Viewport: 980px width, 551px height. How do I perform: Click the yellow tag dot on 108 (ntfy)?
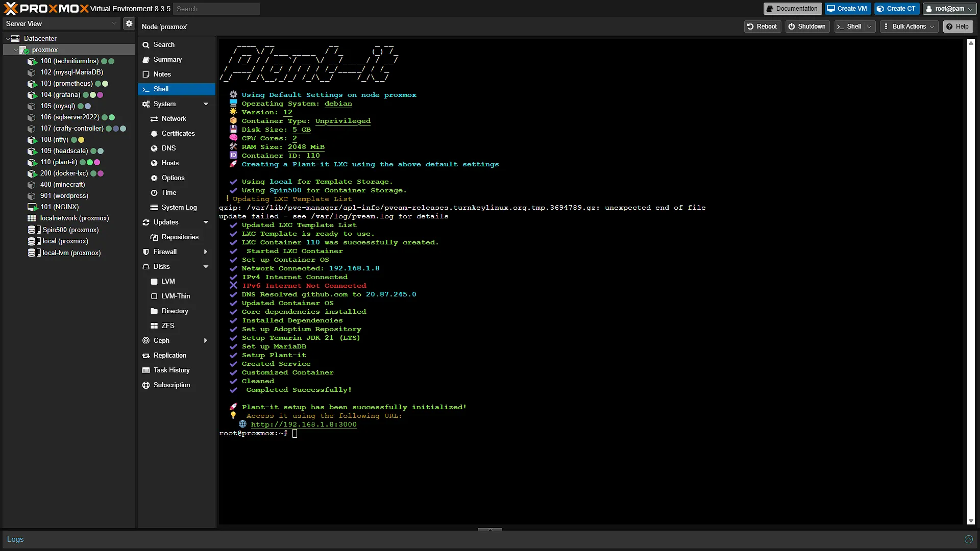pyautogui.click(x=81, y=140)
